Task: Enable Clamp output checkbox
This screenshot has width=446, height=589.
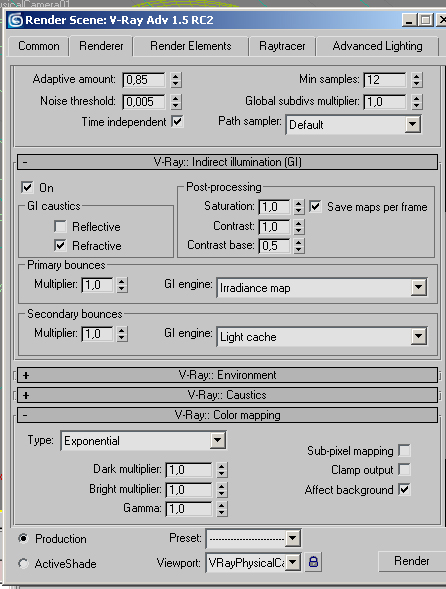Action: 404,469
